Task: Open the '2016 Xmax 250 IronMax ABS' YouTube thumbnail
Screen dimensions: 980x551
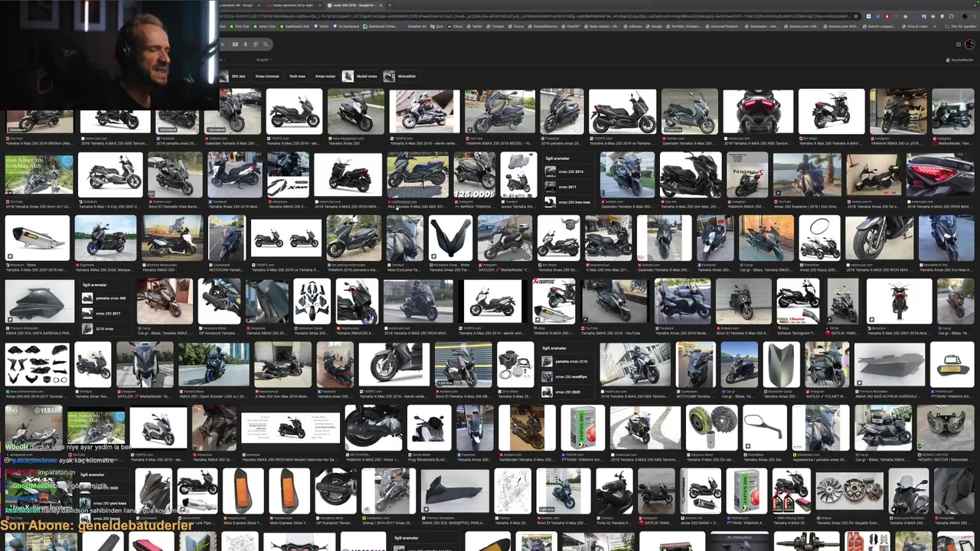Action: (39, 174)
